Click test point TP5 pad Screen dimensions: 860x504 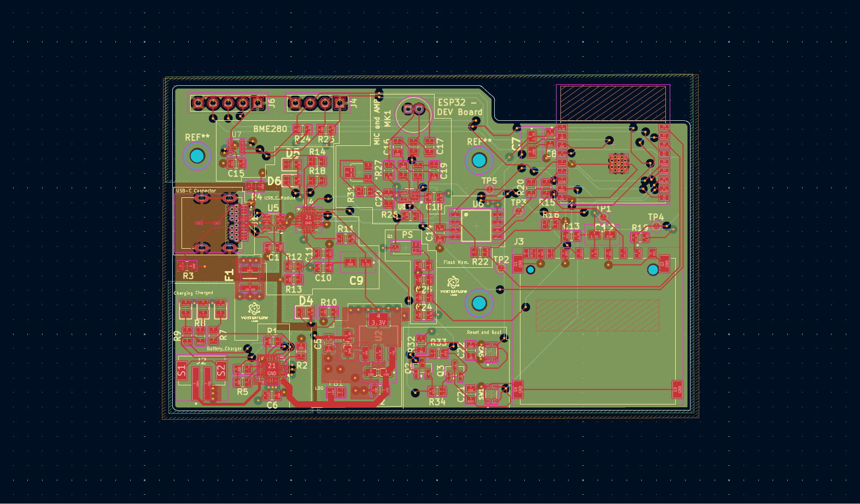(489, 189)
